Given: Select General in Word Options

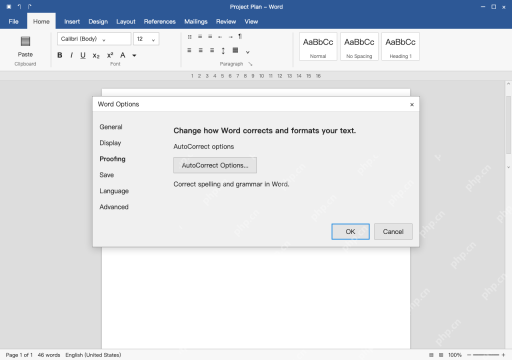Looking at the screenshot, I should pyautogui.click(x=111, y=127).
